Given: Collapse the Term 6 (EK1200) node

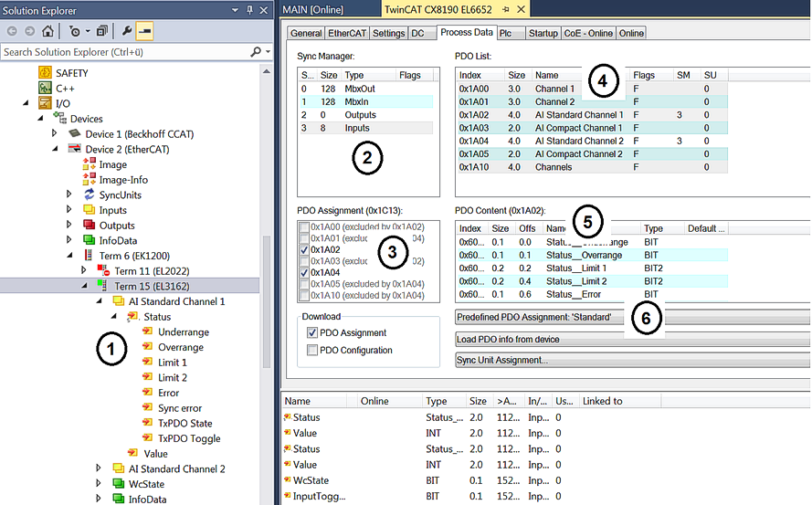Looking at the screenshot, I should click(x=70, y=256).
